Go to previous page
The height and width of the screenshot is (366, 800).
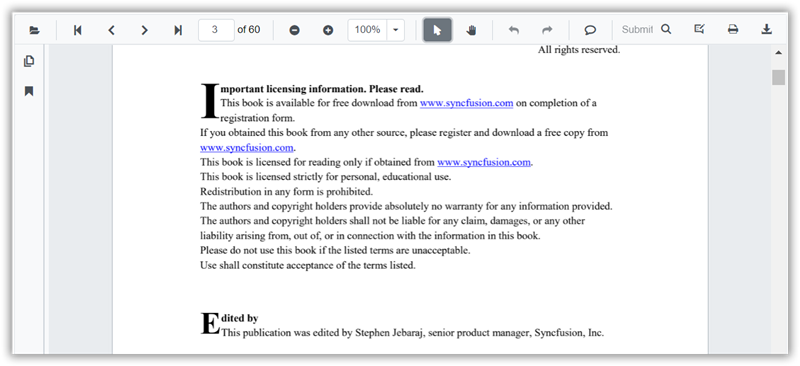111,30
